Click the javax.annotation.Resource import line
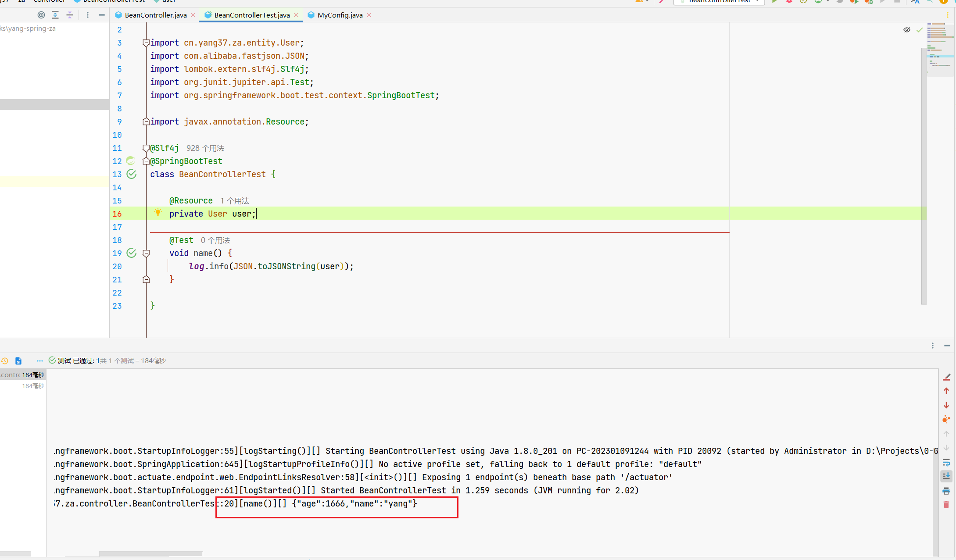Screen dimensions: 956x560 click(x=229, y=121)
